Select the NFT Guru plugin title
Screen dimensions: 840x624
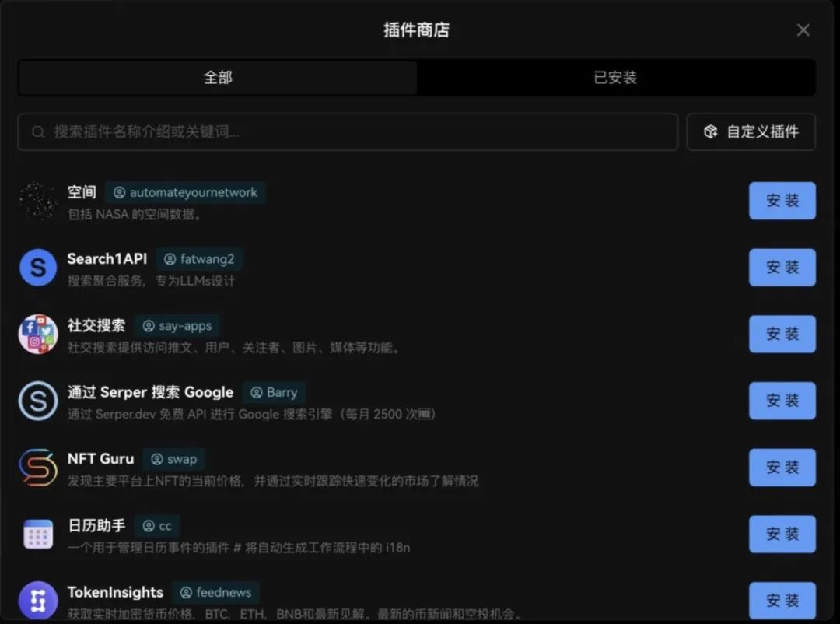100,459
